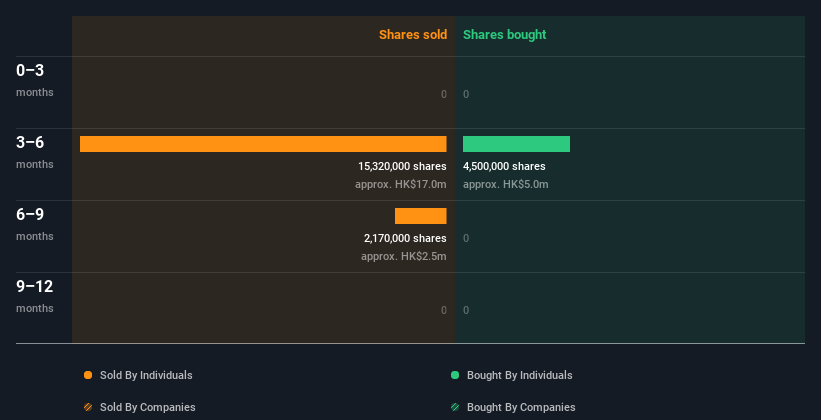Click the Shares sold column header
This screenshot has width=821, height=420.
pos(413,35)
